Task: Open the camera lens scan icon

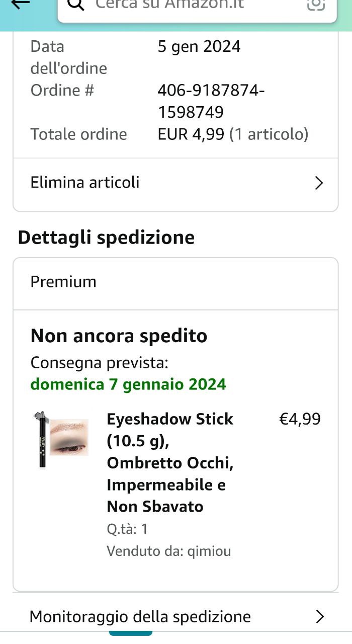Action: (x=316, y=5)
